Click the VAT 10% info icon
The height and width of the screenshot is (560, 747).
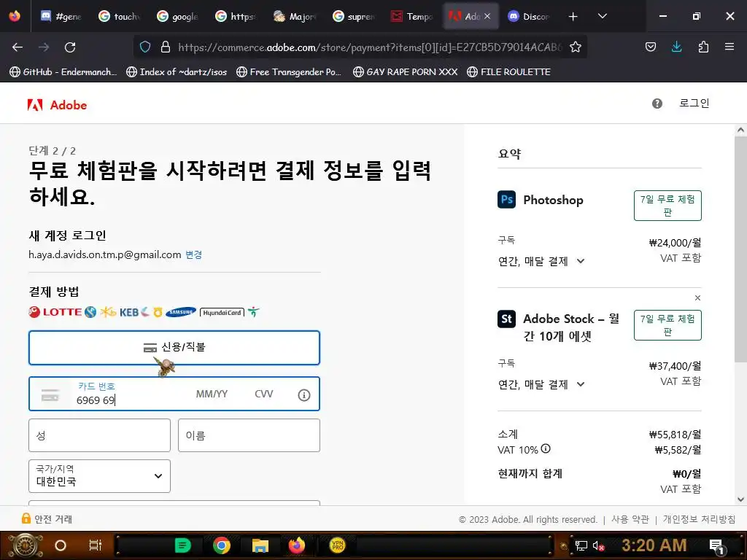pos(546,448)
